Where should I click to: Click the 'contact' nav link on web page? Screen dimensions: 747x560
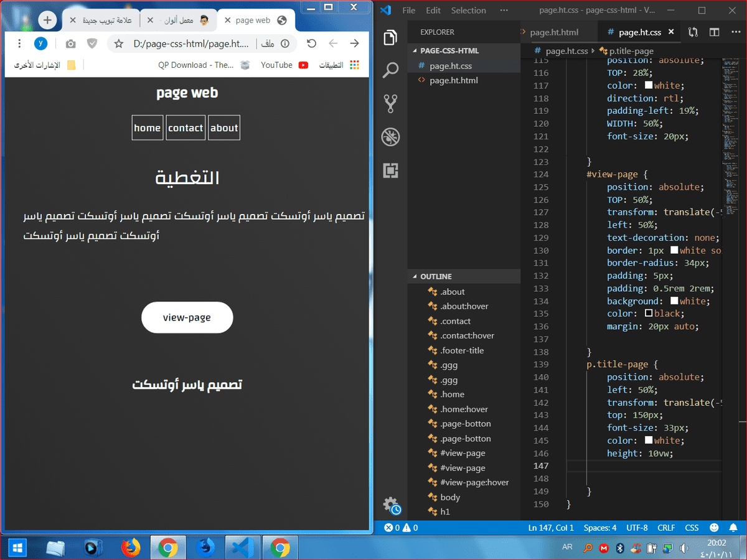[186, 128]
